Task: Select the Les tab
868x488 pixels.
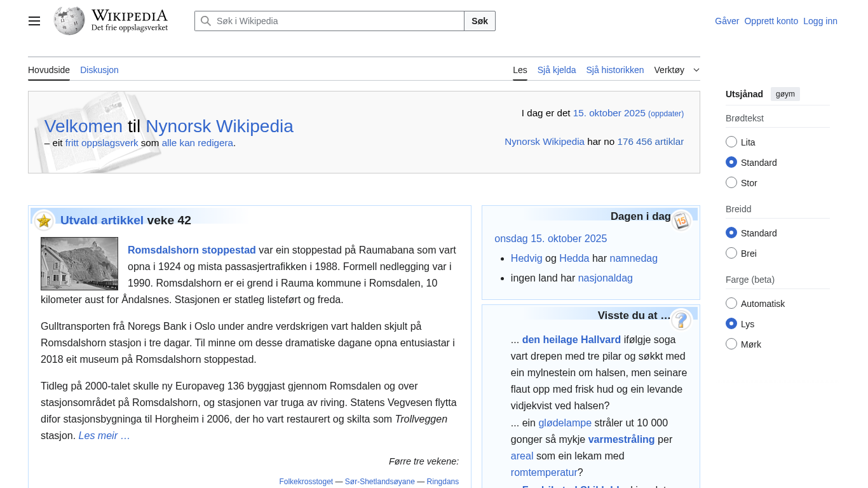Action: pyautogui.click(x=520, y=70)
